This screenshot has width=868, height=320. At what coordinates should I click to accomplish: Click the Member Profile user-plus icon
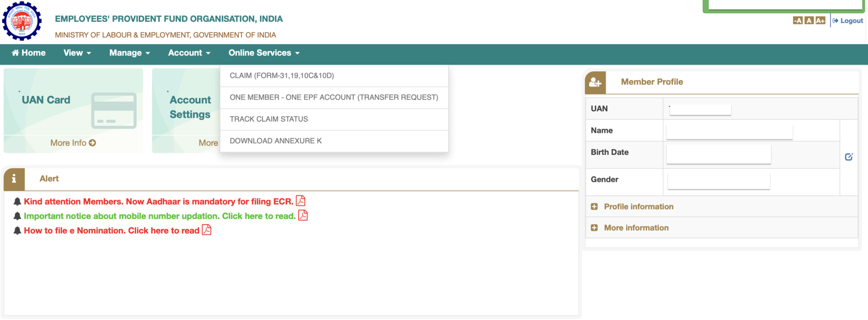click(595, 83)
